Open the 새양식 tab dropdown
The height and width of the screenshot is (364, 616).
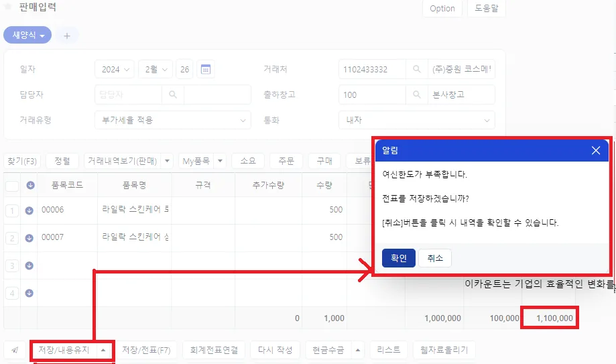[27, 35]
